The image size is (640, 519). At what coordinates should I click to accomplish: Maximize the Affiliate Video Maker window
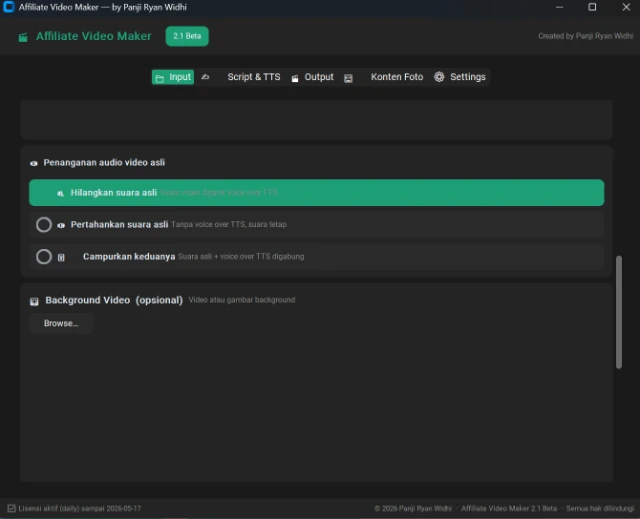pyautogui.click(x=592, y=7)
